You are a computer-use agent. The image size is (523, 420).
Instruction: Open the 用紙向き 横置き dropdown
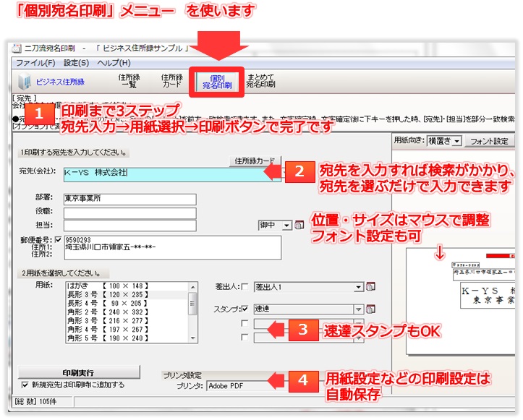pyautogui.click(x=456, y=141)
